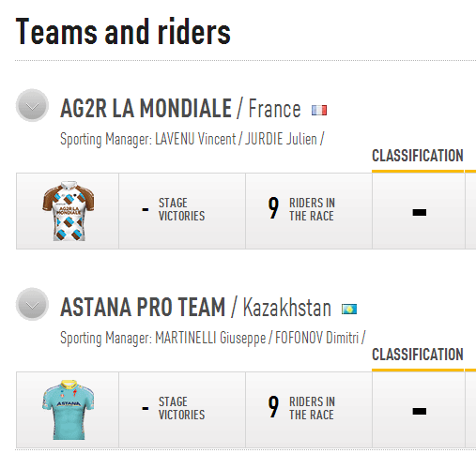The height and width of the screenshot is (469, 476).
Task: Click the AG2R LA MONDIALE team name
Action: point(146,109)
